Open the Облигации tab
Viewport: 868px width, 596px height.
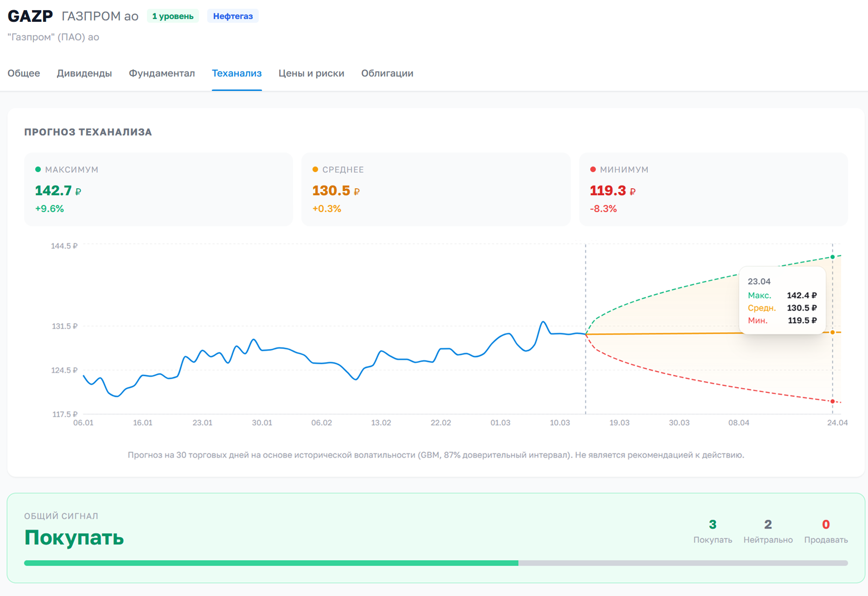(387, 73)
